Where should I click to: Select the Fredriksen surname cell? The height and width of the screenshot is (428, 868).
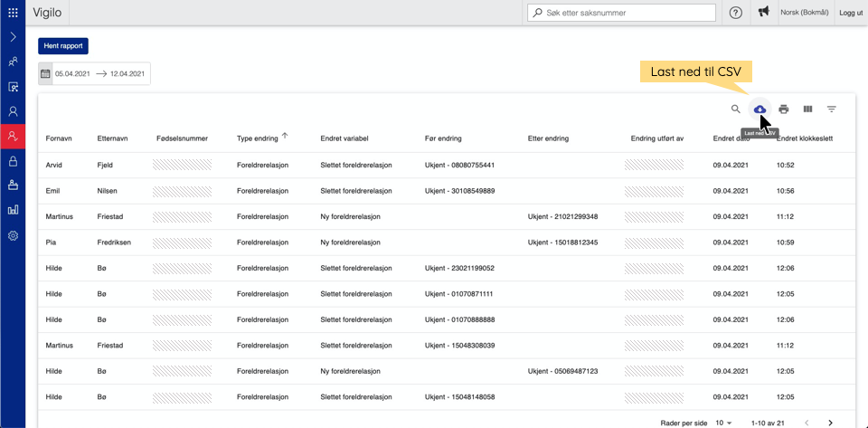114,243
